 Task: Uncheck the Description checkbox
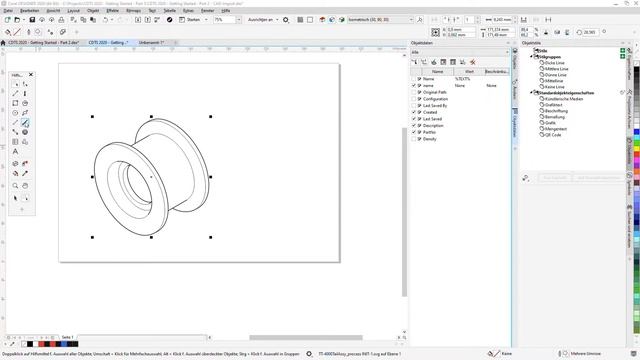(414, 126)
